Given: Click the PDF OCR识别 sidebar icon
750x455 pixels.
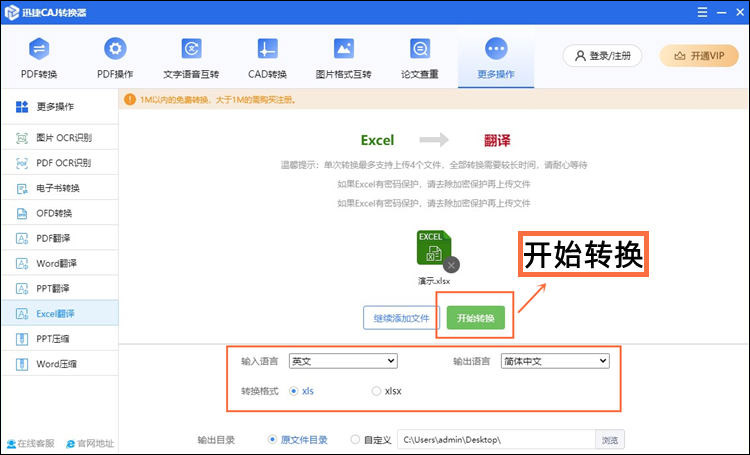Looking at the screenshot, I should (22, 163).
